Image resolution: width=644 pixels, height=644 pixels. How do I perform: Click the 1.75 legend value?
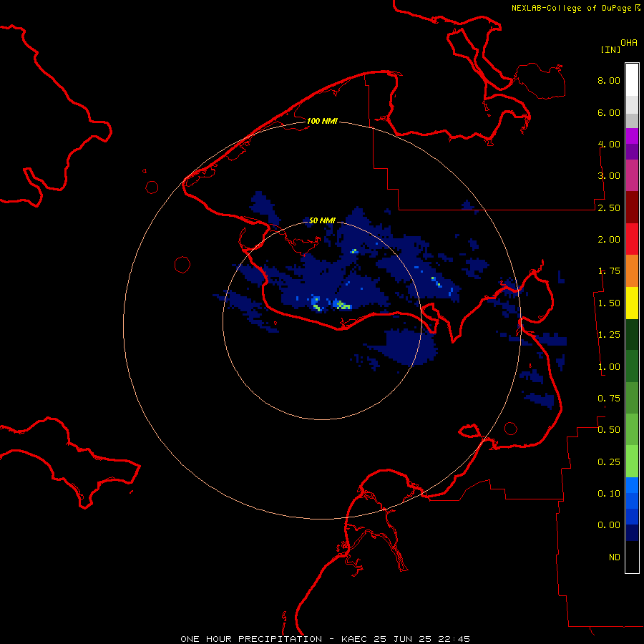tap(609, 271)
